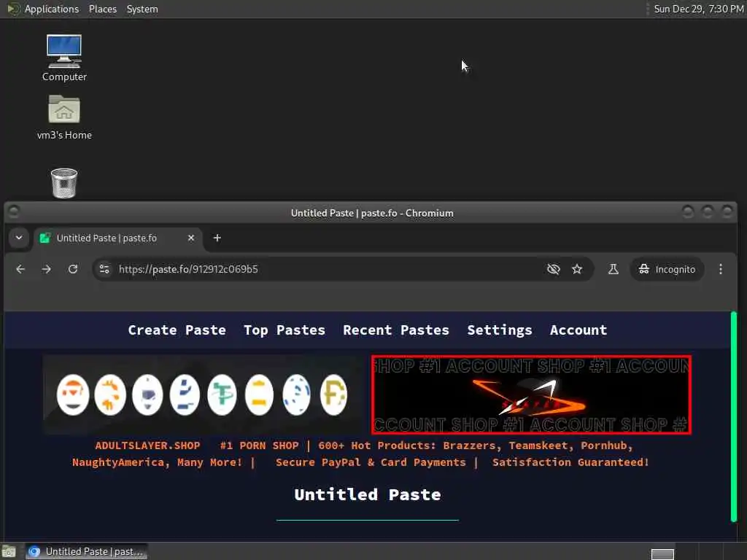747x560 pixels.
Task: Click the paste.fo tab favicon
Action: coord(44,238)
